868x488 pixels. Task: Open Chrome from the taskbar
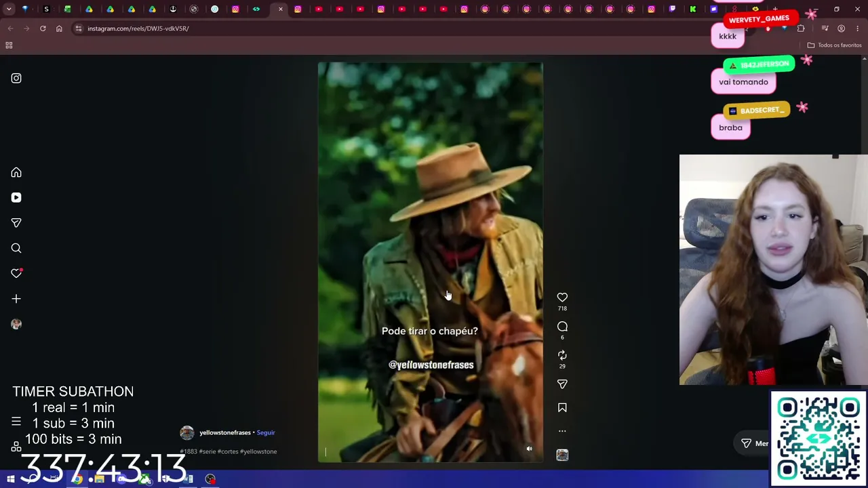click(x=77, y=479)
